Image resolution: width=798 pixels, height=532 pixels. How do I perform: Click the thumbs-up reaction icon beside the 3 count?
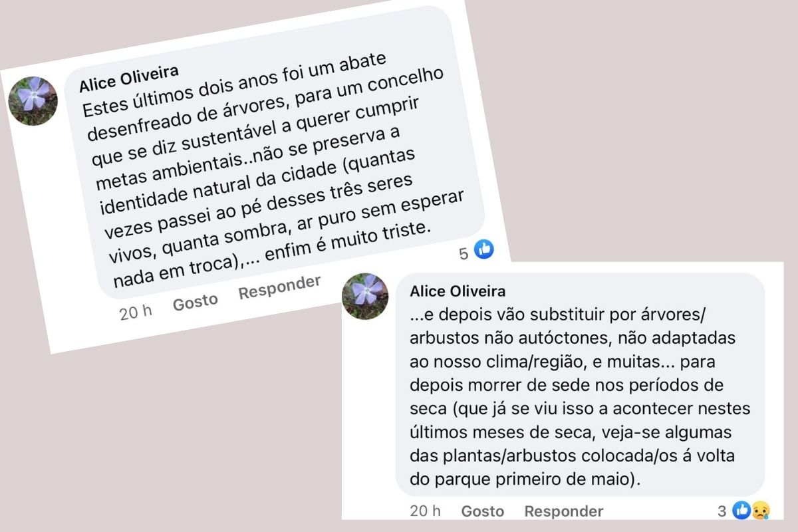[741, 510]
